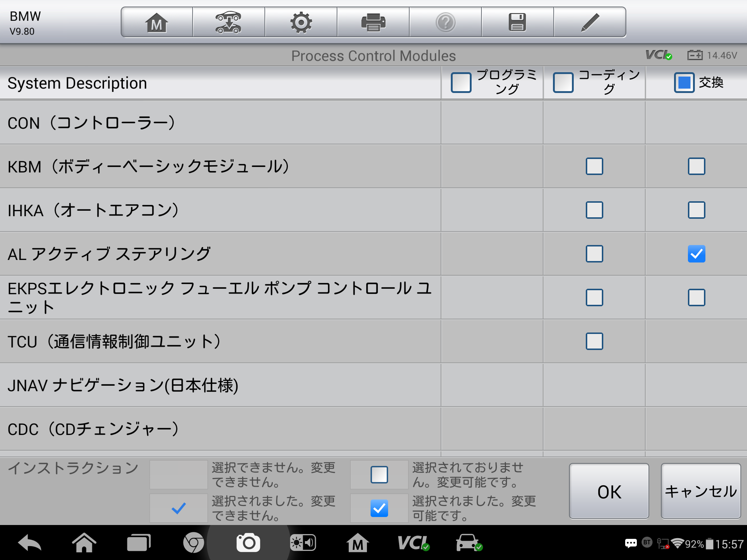Screen dimensions: 747x560
Task: Select the CDC（CDチェンジャー） row
Action: pyautogui.click(x=373, y=429)
